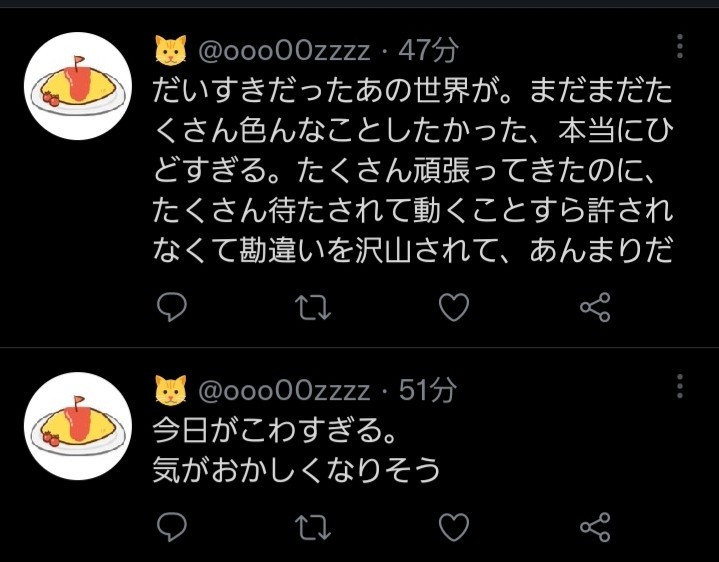Share the 47分 tweet

[595, 307]
